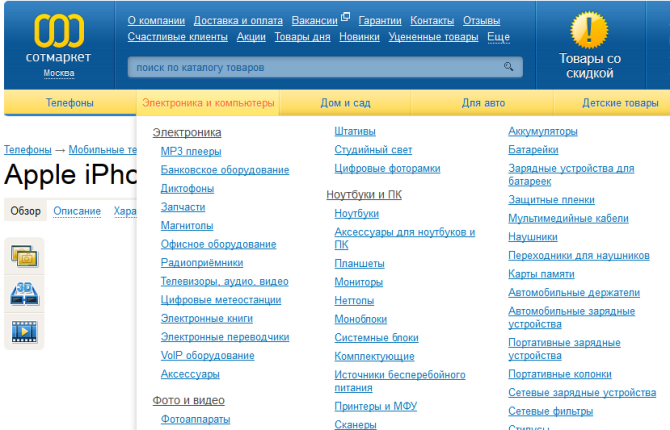Open Системные блоки category
670x430 pixels.
[376, 338]
